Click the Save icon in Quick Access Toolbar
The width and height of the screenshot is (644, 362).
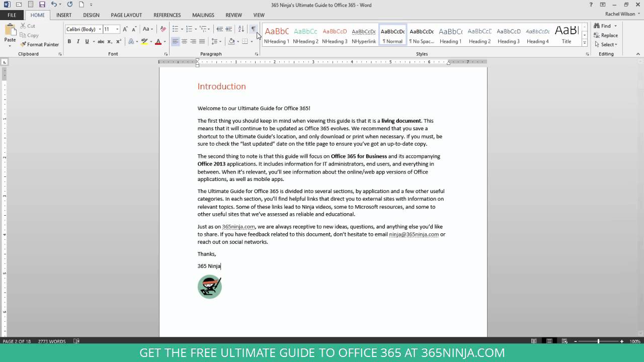tap(43, 5)
